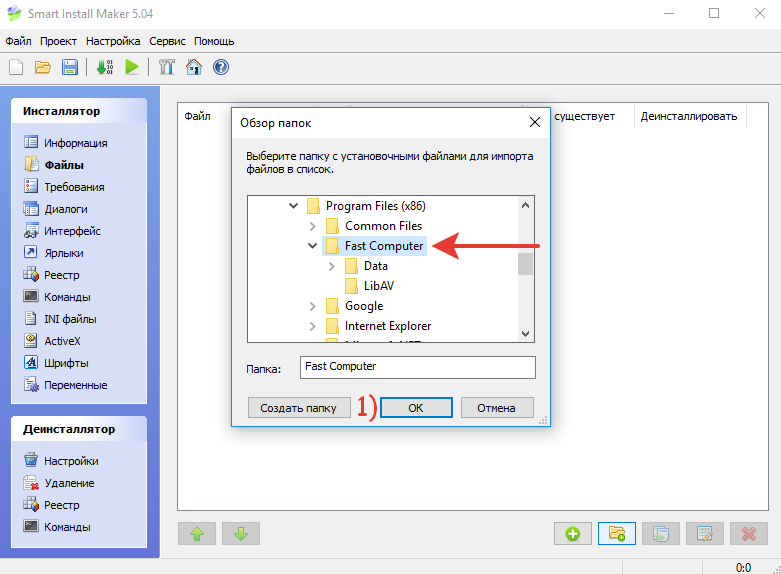
Task: Select the LibAV folder in the tree
Action: pyautogui.click(x=379, y=286)
